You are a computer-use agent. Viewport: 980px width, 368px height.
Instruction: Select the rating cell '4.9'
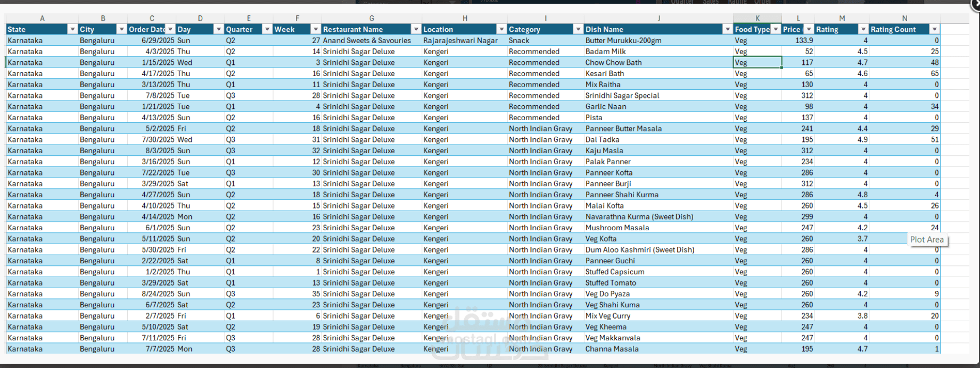pos(842,139)
